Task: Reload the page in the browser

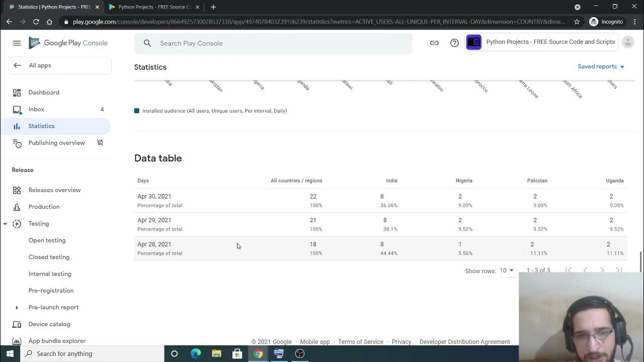Action: click(x=36, y=22)
